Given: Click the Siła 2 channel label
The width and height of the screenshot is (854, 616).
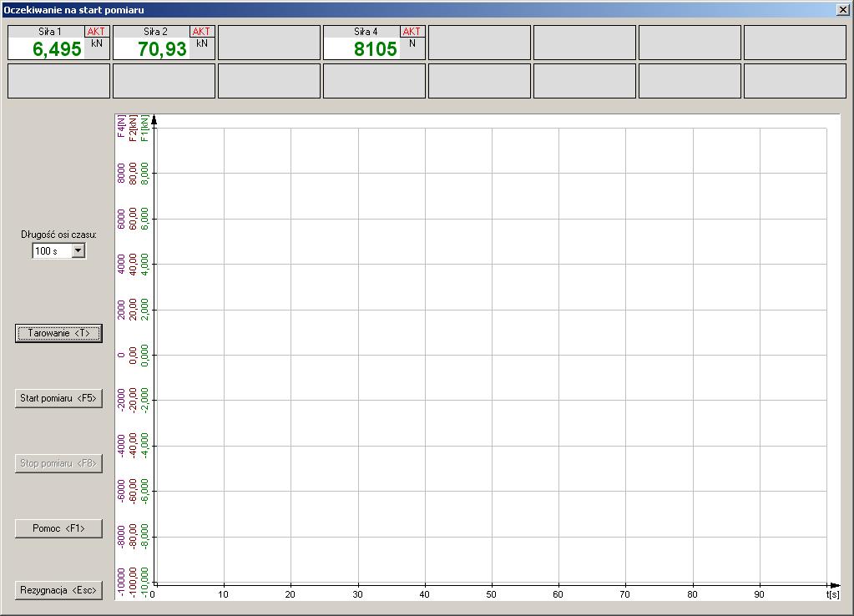Looking at the screenshot, I should [155, 32].
